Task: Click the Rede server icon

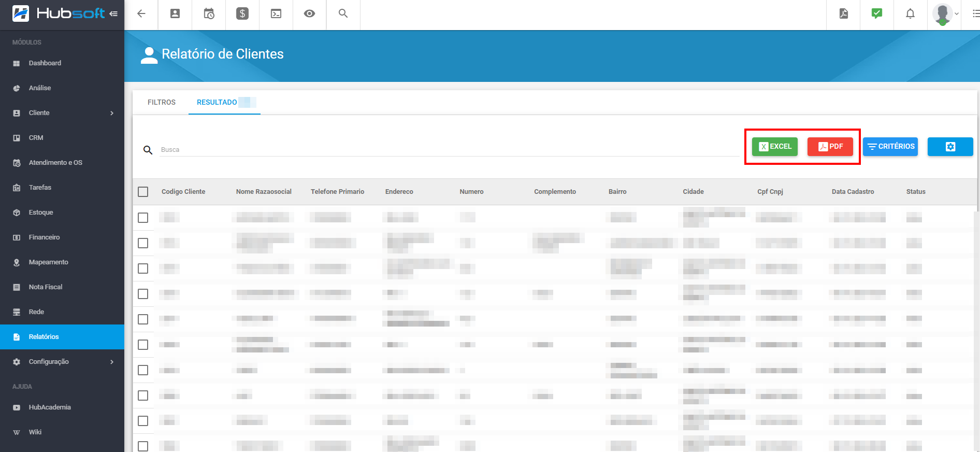Action: tap(17, 312)
